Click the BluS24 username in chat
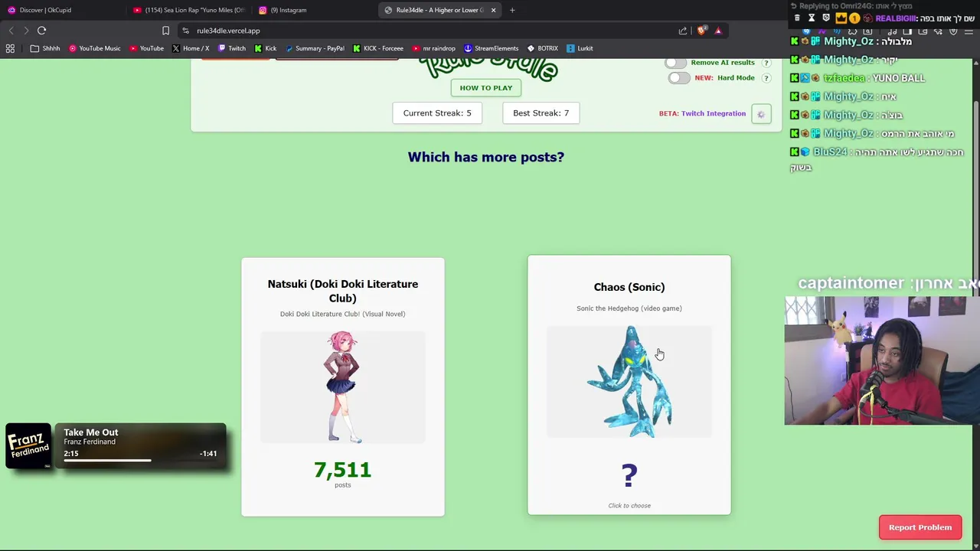 (830, 152)
